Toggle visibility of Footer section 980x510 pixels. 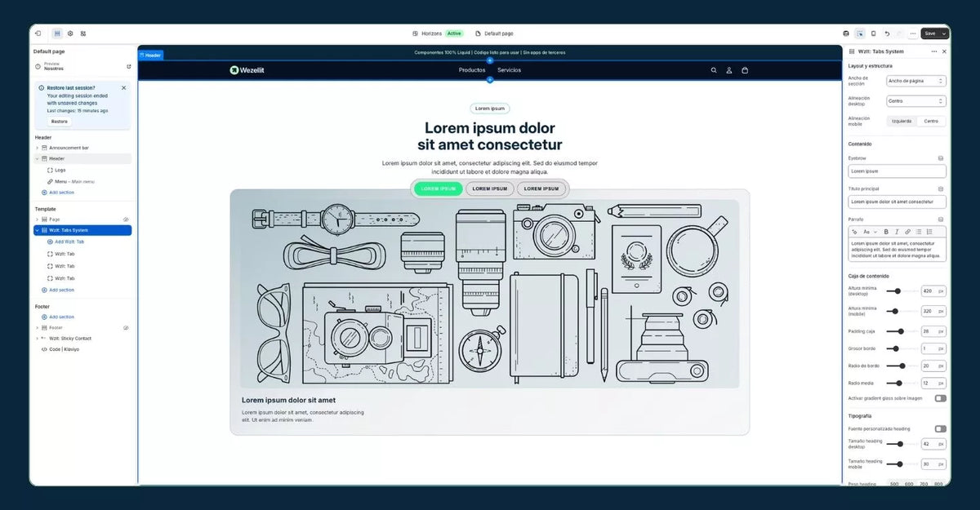click(126, 328)
